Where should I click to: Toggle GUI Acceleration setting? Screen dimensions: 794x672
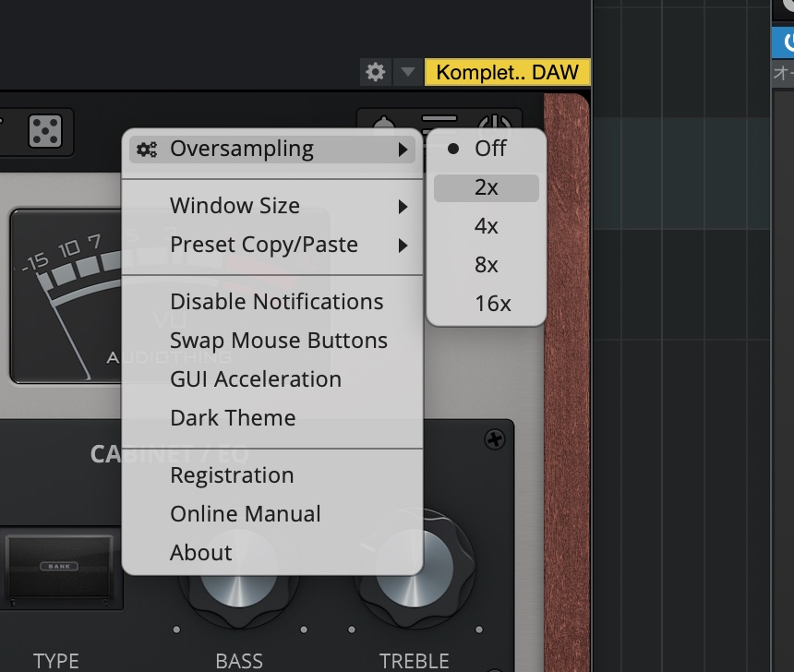pos(255,379)
